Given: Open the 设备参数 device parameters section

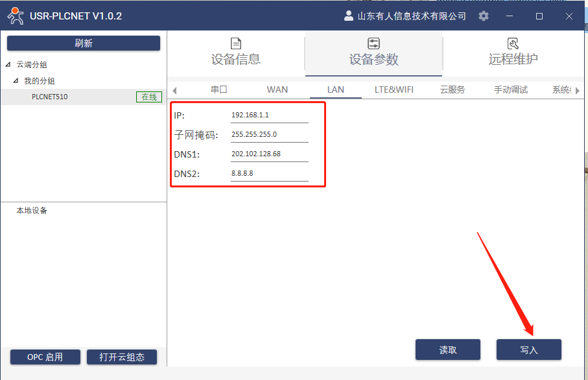Looking at the screenshot, I should coord(373,52).
